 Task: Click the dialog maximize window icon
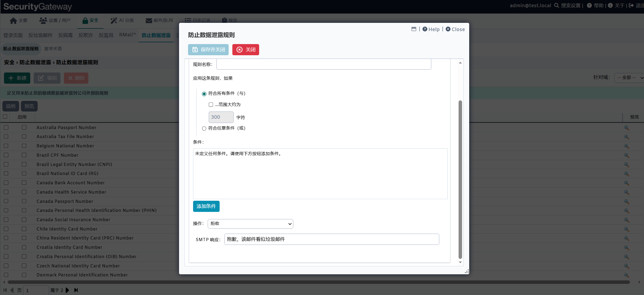[414, 29]
